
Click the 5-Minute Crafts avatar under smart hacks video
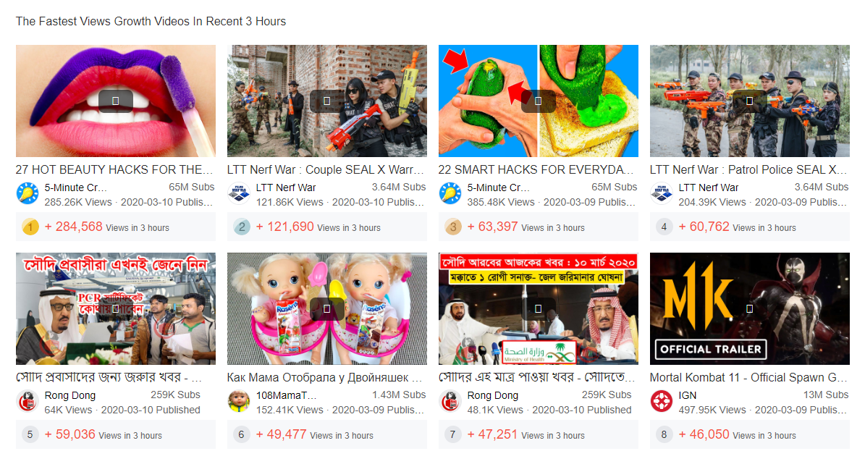(x=450, y=194)
